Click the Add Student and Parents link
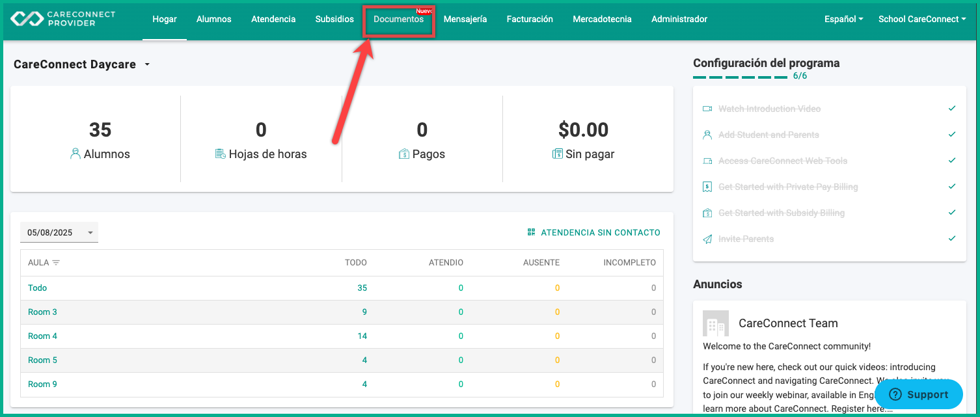The width and height of the screenshot is (980, 417). click(769, 135)
